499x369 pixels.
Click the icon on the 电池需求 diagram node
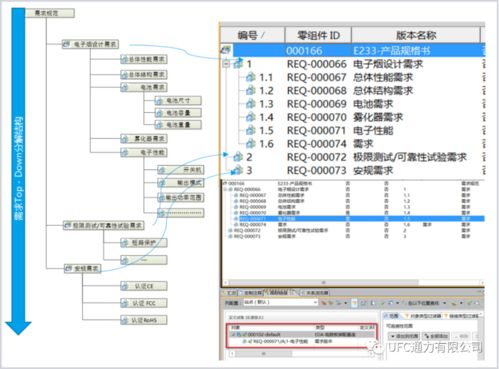[125, 87]
